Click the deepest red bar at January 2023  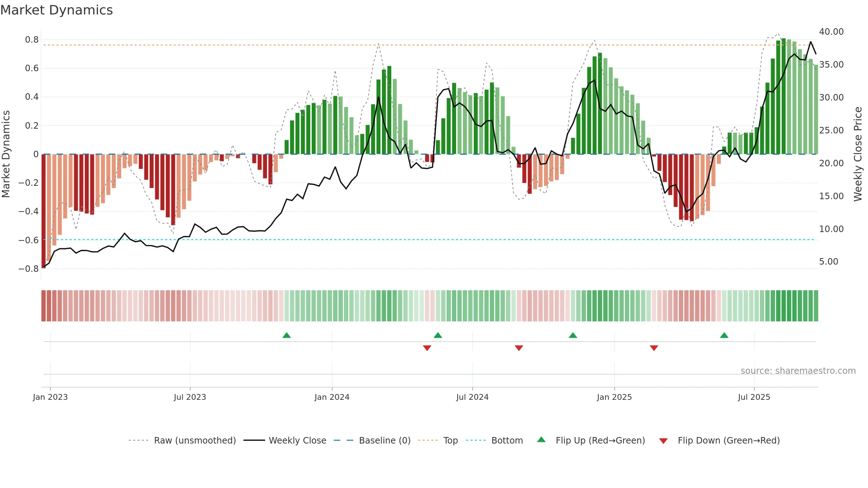click(43, 211)
